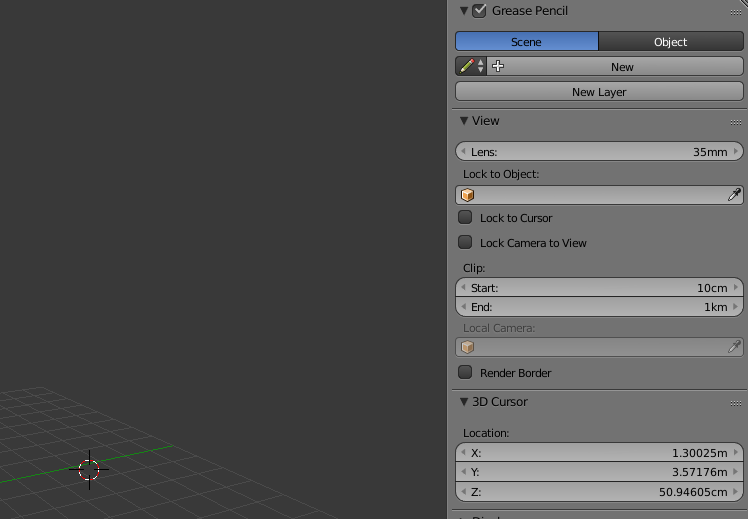Click the Clip End 1km field
The image size is (748, 519).
tap(599, 306)
